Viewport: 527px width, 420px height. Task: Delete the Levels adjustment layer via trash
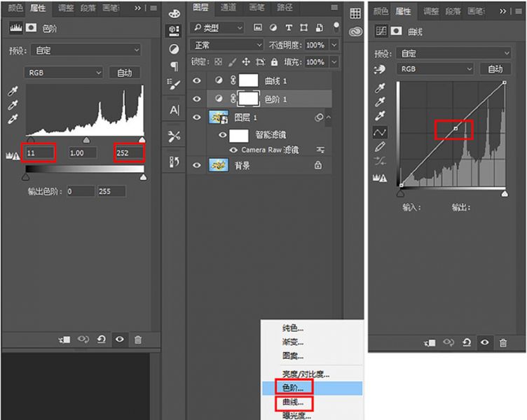click(x=138, y=339)
